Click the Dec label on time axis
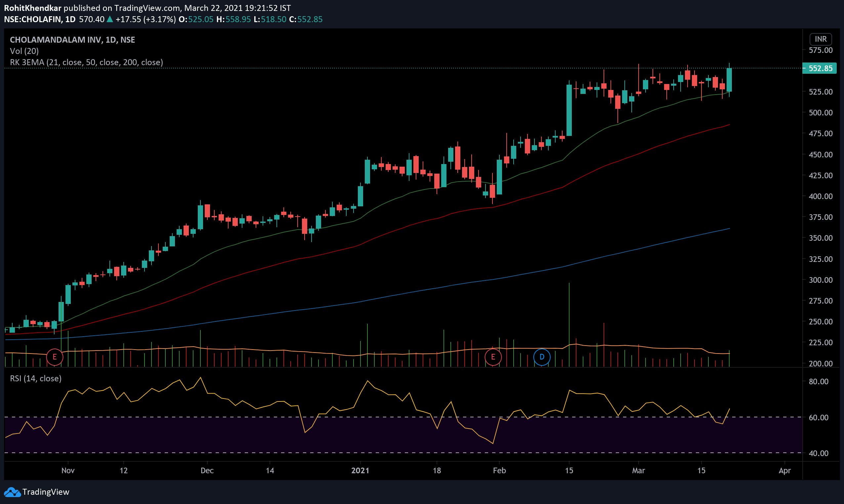Viewport: 844px width, 504px height. tap(207, 471)
